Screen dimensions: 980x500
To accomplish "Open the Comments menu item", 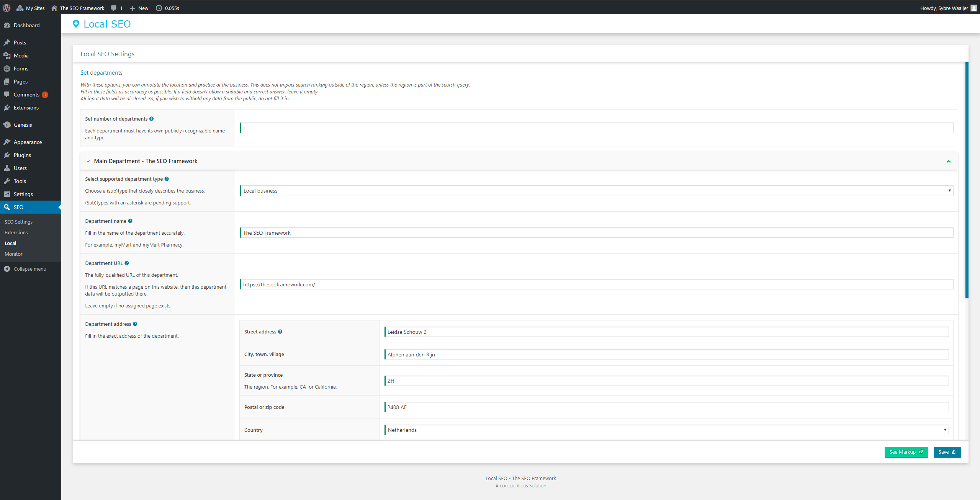I will [x=31, y=95].
